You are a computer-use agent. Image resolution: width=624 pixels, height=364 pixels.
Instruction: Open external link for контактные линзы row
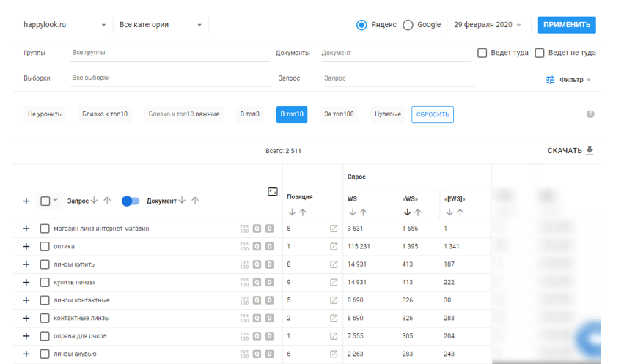click(334, 319)
